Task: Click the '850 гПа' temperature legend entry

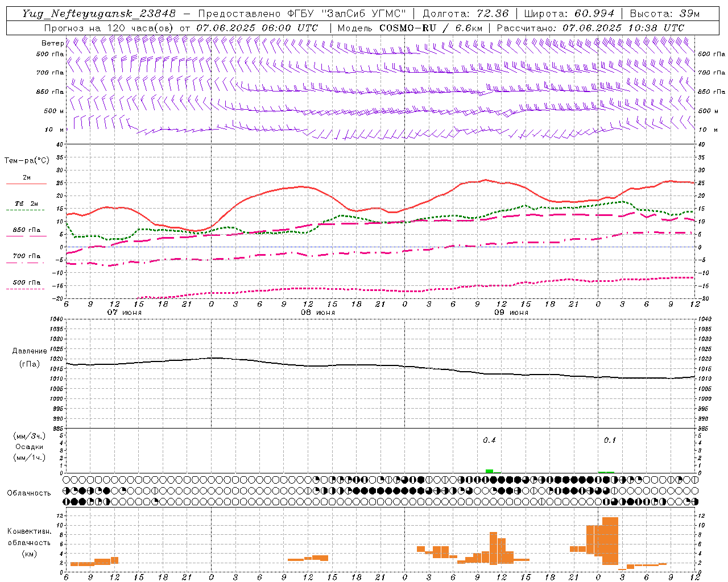Action: (27, 230)
